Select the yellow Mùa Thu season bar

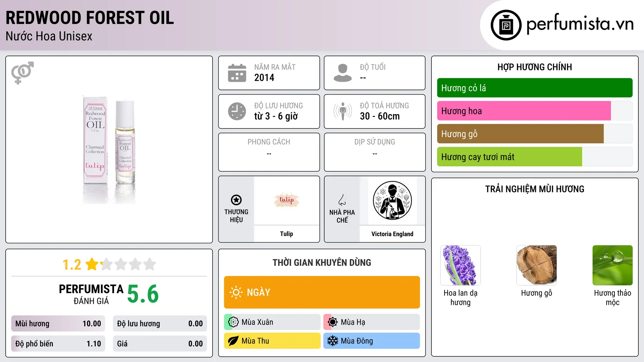(x=272, y=341)
